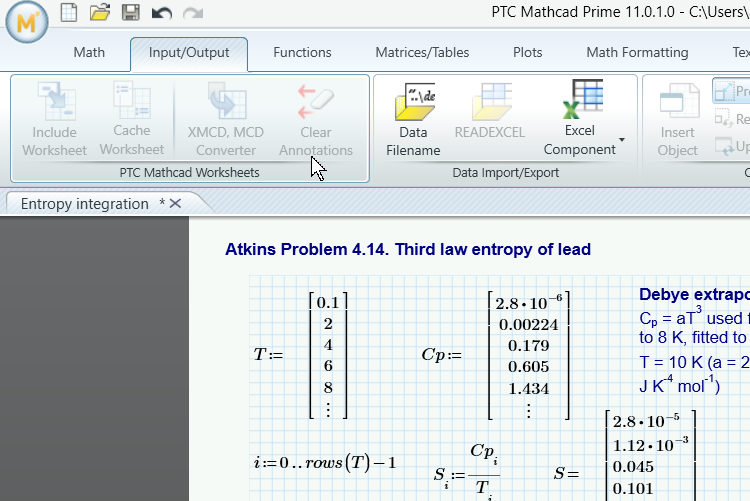This screenshot has width=750, height=501.
Task: Click the Open file folder icon
Action: pos(99,13)
